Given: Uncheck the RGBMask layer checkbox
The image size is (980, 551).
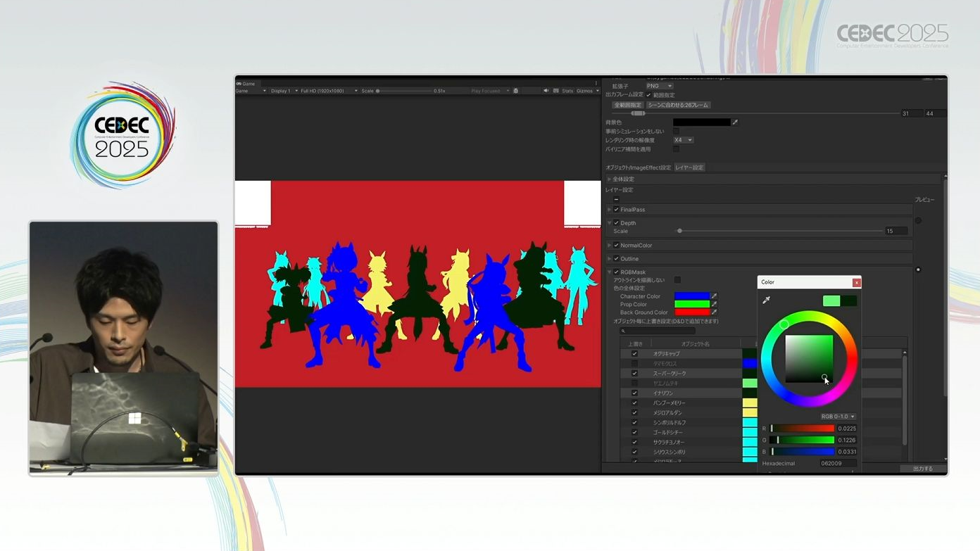Looking at the screenshot, I should click(x=616, y=272).
